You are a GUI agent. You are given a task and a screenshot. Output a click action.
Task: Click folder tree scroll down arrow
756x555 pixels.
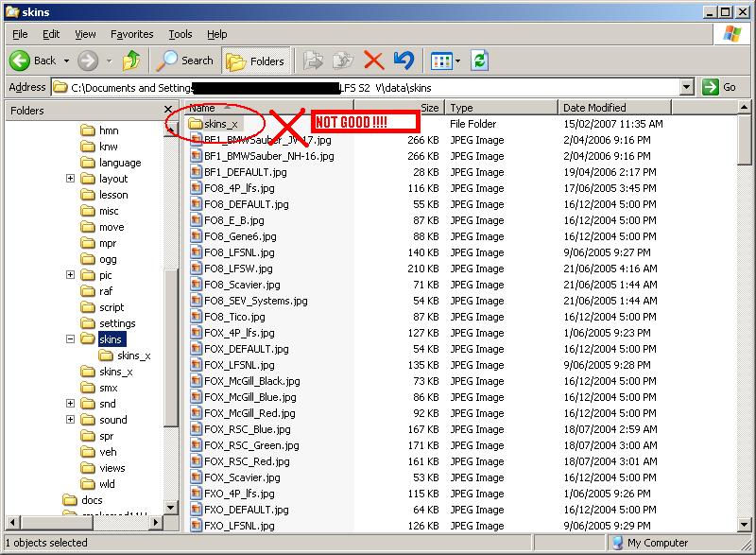171,508
